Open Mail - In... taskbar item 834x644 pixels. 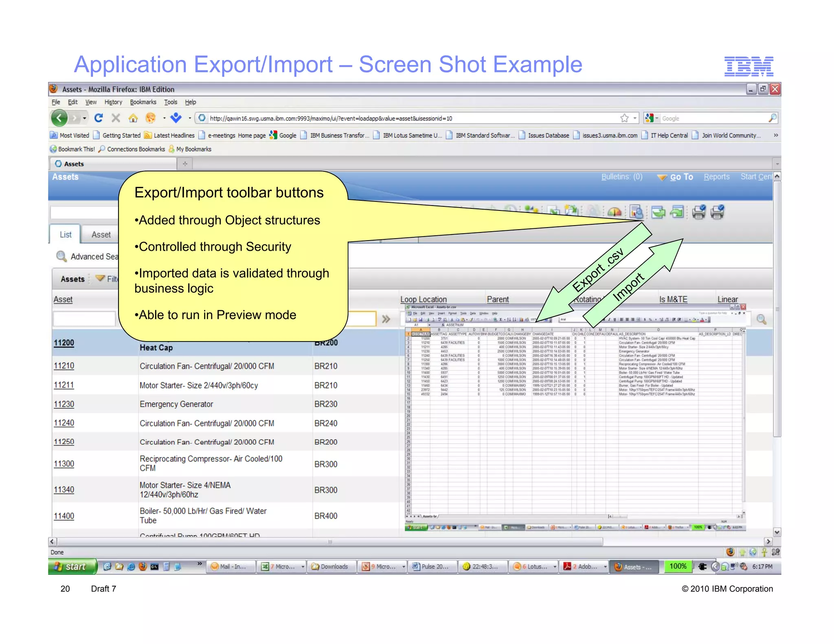[x=231, y=566]
